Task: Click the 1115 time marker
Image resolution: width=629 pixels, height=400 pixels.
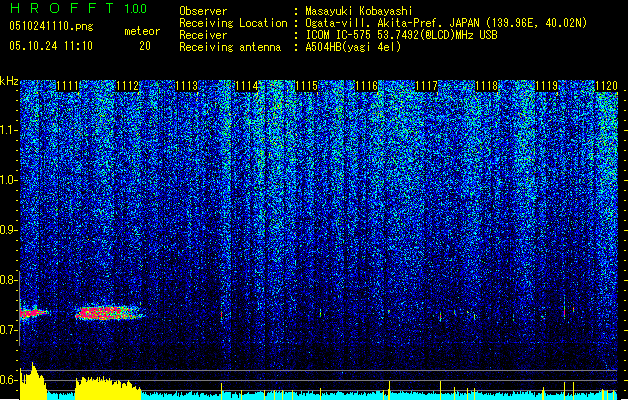Action: click(x=307, y=86)
